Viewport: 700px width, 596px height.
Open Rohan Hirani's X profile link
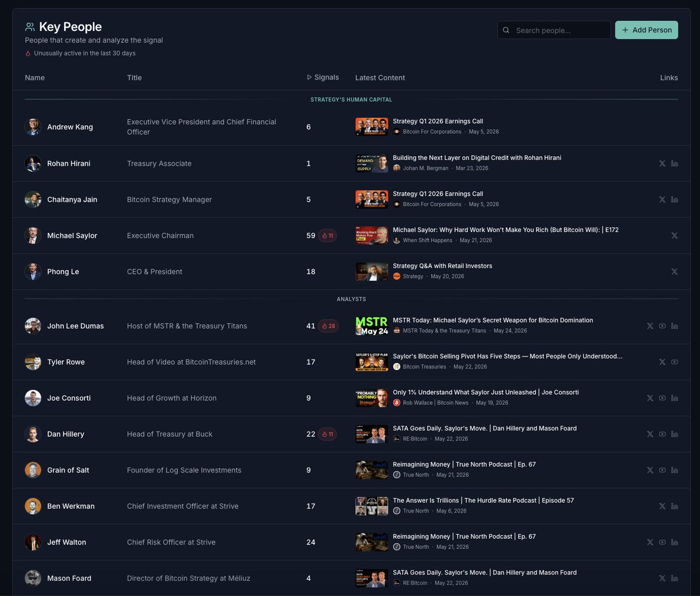(662, 164)
